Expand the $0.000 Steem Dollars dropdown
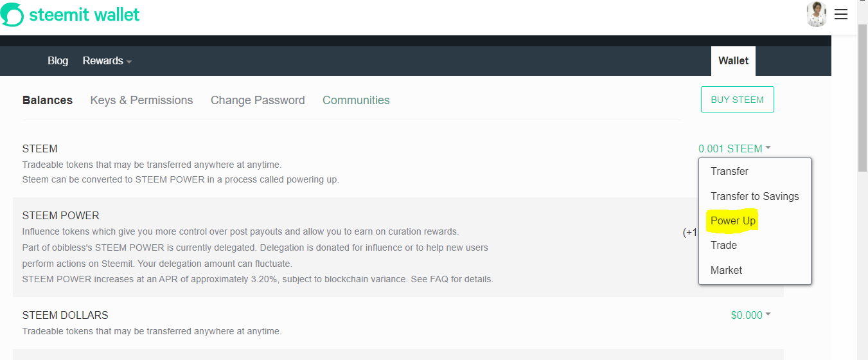Image resolution: width=868 pixels, height=360 pixels. pyautogui.click(x=750, y=315)
